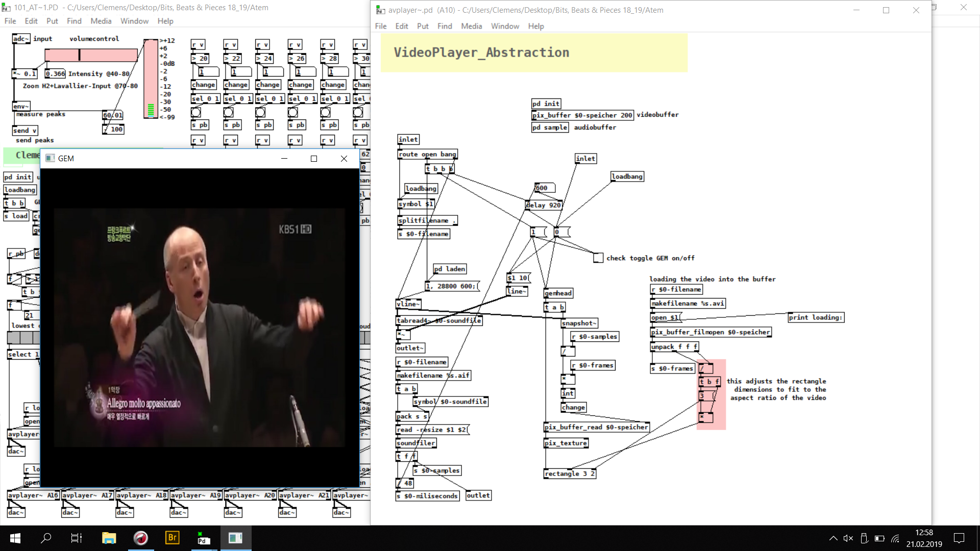Select the 'delay 920' object
Viewport: 980px width, 551px height.
[544, 205]
